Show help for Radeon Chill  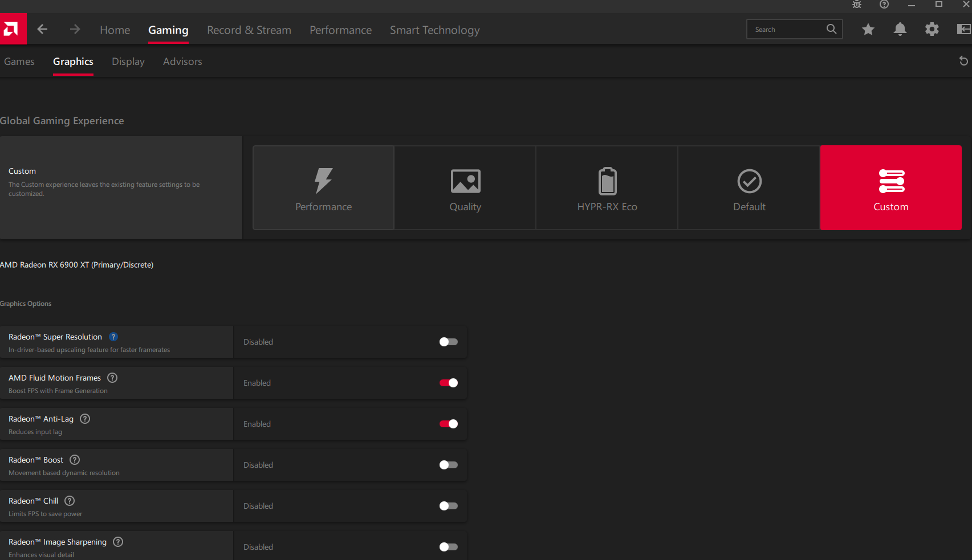(70, 501)
